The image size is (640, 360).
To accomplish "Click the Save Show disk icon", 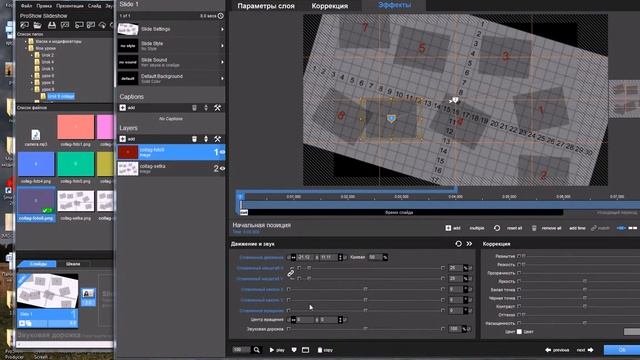I will (x=52, y=25).
